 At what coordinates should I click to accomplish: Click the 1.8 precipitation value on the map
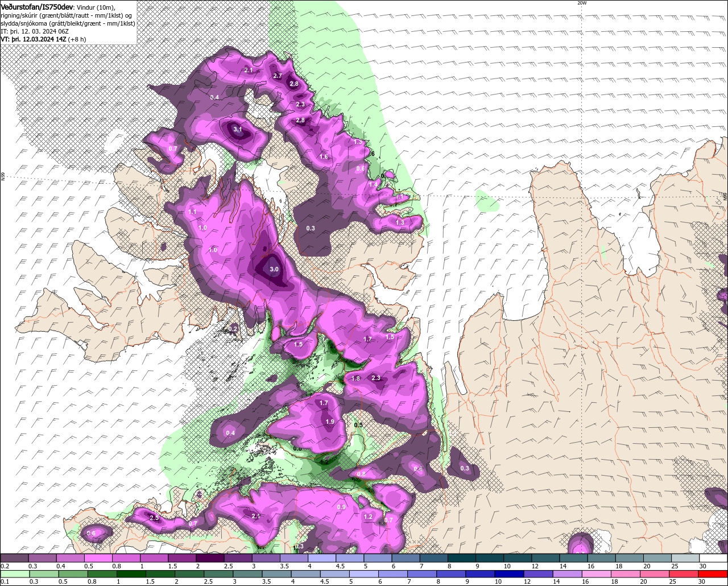pyautogui.click(x=356, y=378)
